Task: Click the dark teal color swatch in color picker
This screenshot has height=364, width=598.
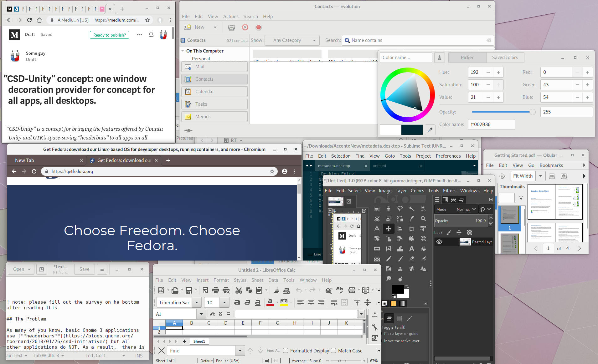Action: click(412, 129)
